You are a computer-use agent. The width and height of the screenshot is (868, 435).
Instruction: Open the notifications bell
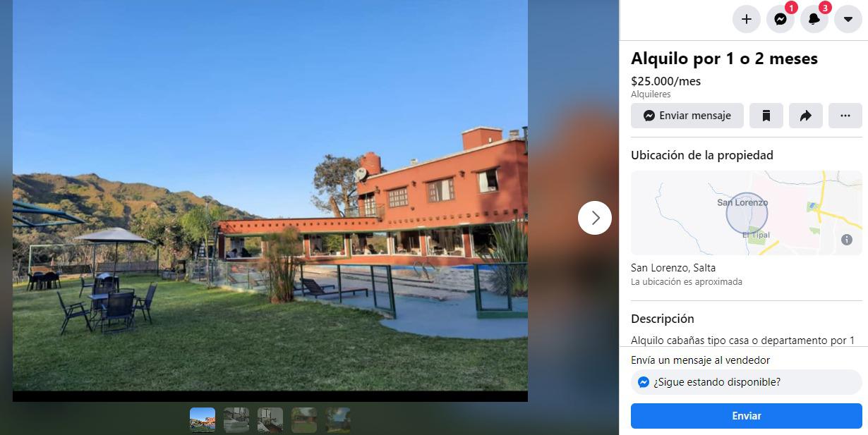(814, 19)
